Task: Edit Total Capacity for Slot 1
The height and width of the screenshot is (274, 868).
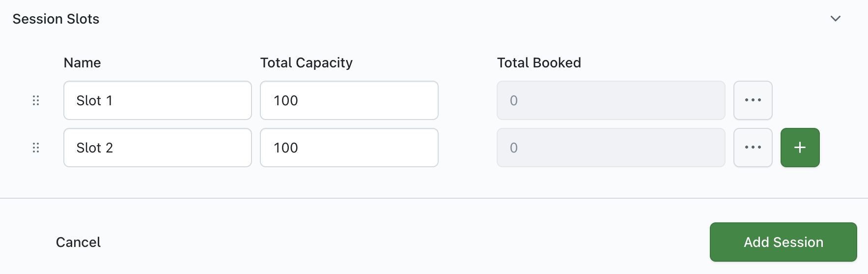Action: pos(349,100)
